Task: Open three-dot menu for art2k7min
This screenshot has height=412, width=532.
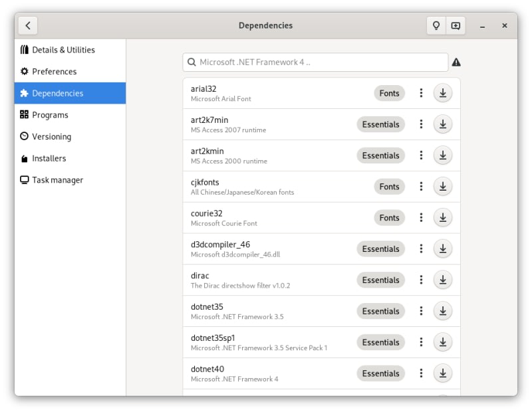Action: tap(421, 124)
